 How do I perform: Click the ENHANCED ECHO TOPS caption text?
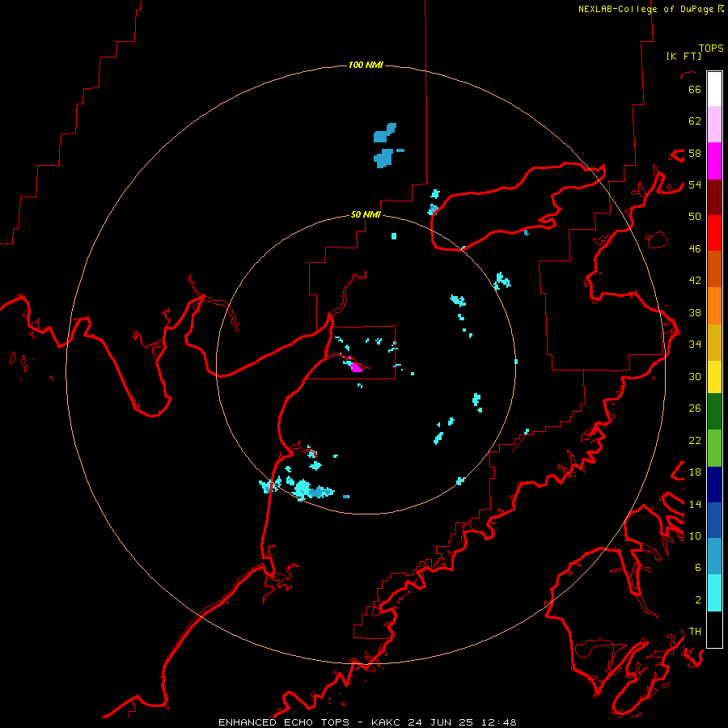[x=284, y=722]
